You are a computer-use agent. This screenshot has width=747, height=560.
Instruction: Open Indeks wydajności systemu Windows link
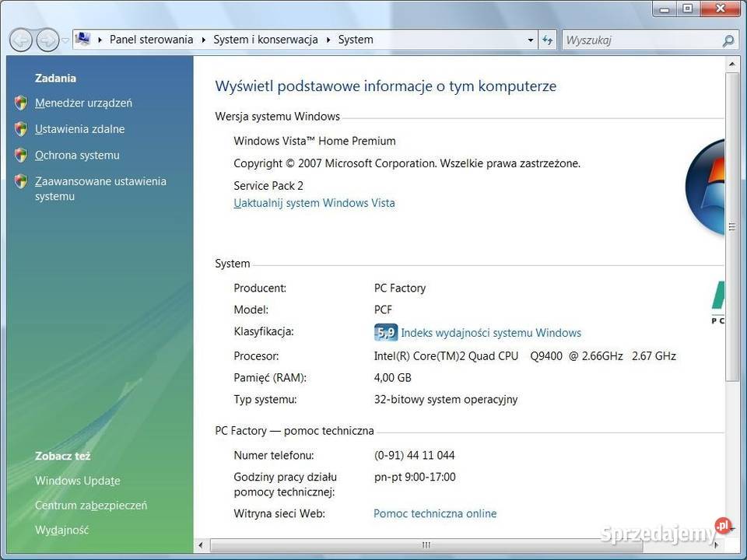tap(490, 333)
